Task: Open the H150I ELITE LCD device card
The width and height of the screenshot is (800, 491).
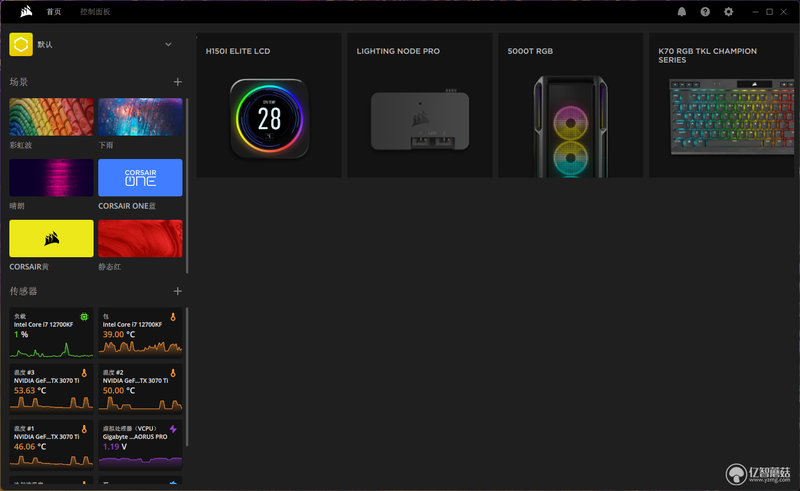Action: (x=269, y=105)
